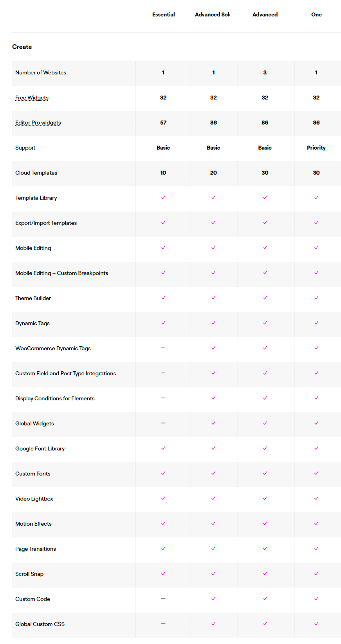Click the Essential dash for Global Custom CSS
Viewport: 341px width, 644px height.
[x=163, y=624]
